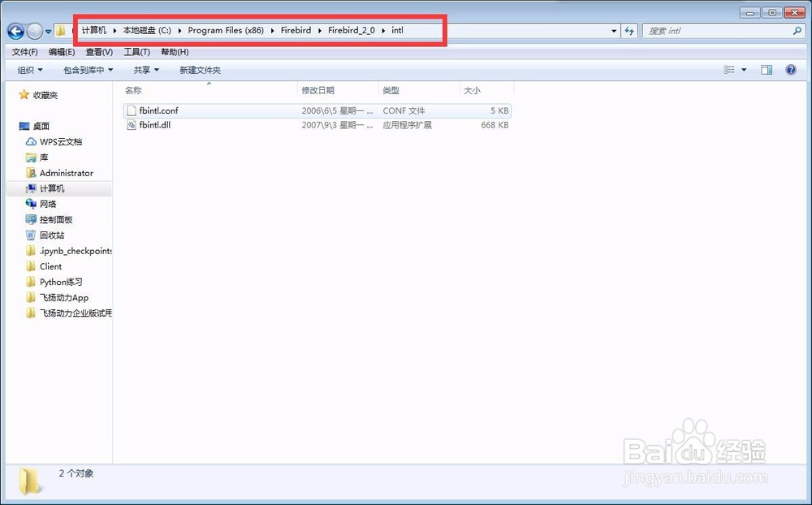The height and width of the screenshot is (505, 812).
Task: Toggle the preview pane
Action: click(767, 70)
